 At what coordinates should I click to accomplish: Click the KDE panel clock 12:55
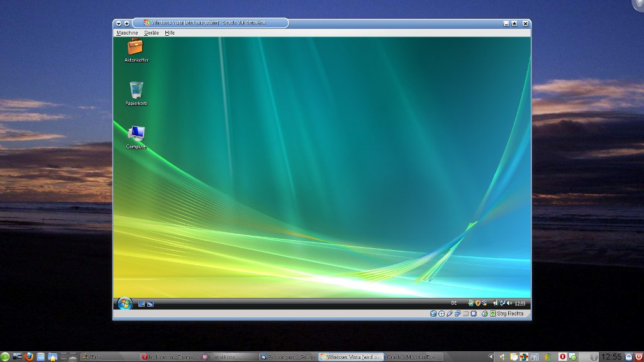click(611, 357)
